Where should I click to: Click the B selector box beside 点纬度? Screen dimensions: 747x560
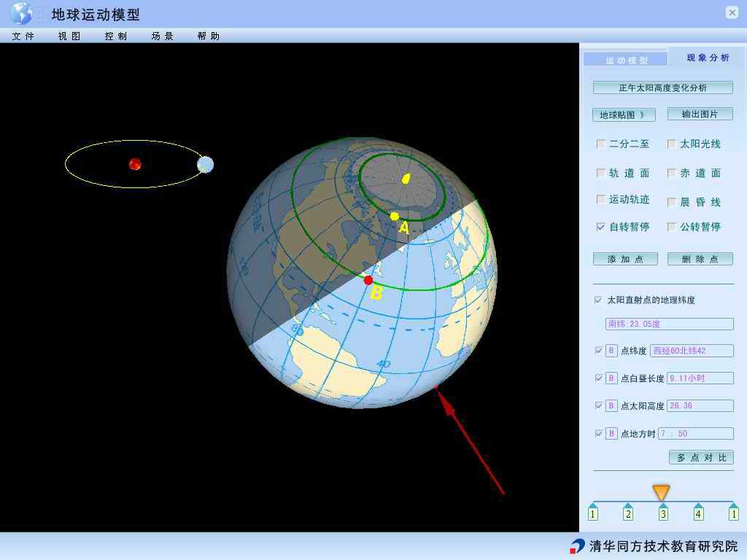[x=611, y=351]
